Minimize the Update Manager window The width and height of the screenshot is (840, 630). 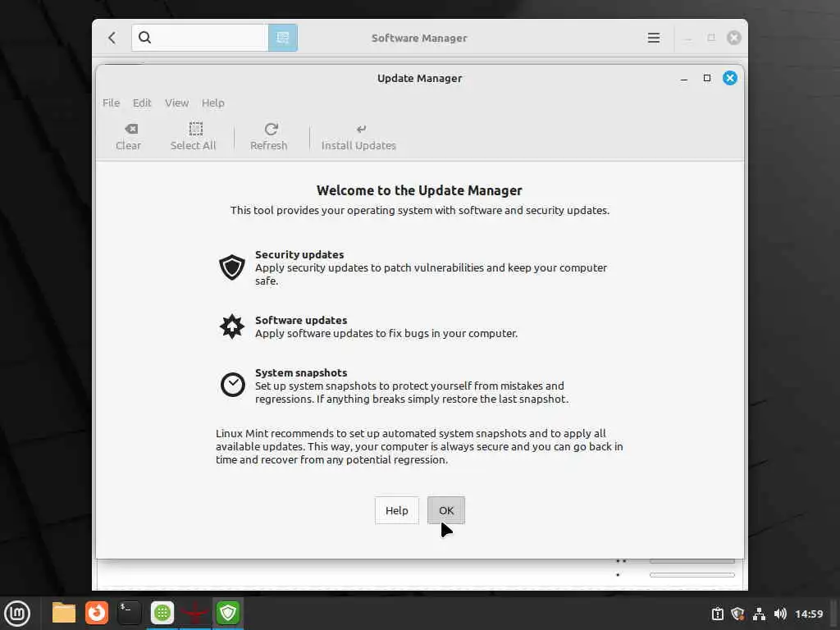tap(684, 79)
